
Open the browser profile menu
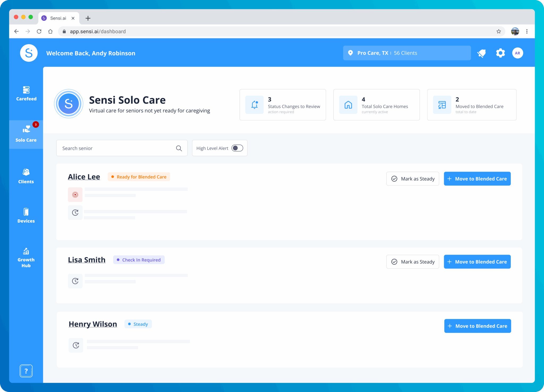515,31
